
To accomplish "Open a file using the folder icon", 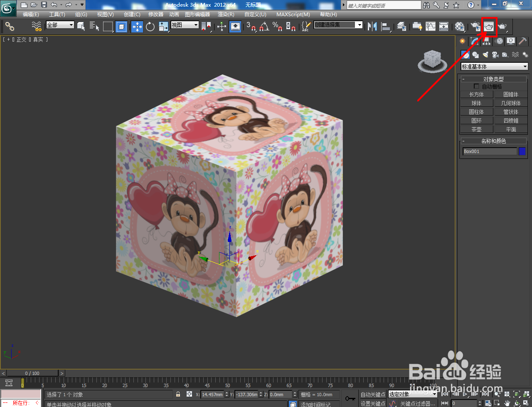I will pyautogui.click(x=34, y=5).
